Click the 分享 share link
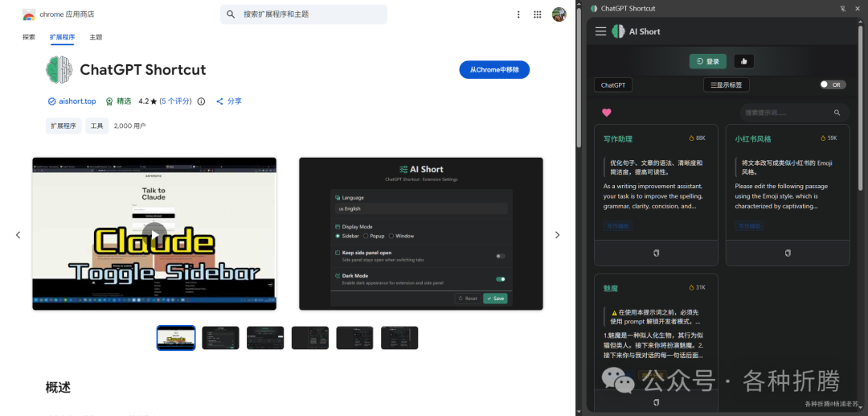The image size is (868, 416). click(x=234, y=101)
